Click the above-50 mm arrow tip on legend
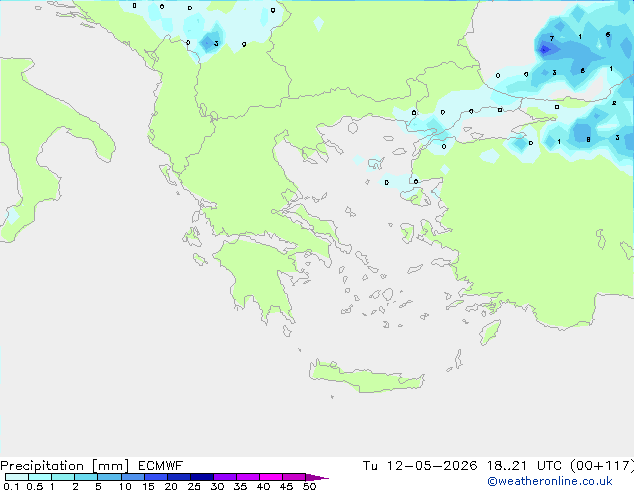Image resolution: width=634 pixels, height=490 pixels. [x=317, y=477]
